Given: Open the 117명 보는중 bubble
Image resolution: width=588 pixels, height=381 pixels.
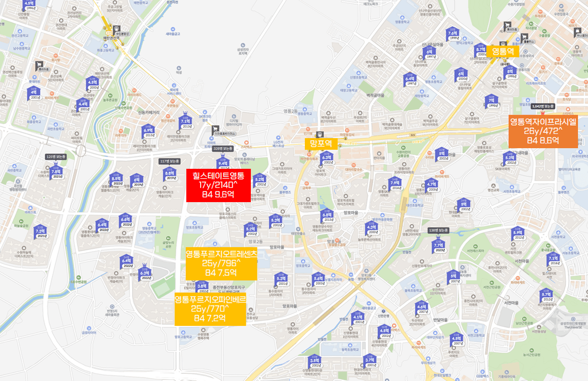Looking at the screenshot, I should coord(170,162).
